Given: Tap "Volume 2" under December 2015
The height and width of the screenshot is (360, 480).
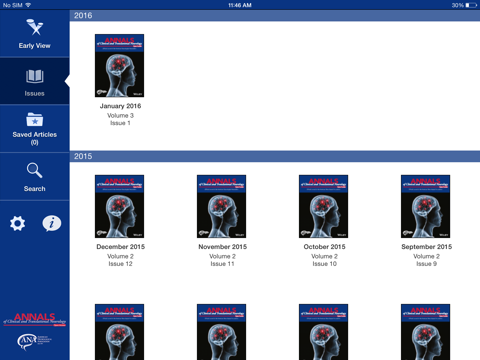Looking at the screenshot, I should point(120,256).
